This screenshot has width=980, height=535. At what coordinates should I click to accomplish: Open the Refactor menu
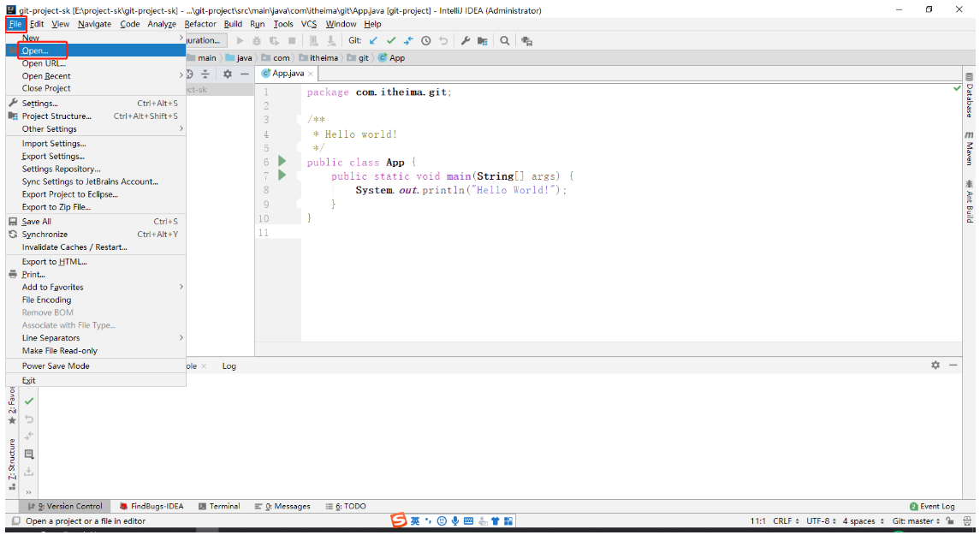200,24
